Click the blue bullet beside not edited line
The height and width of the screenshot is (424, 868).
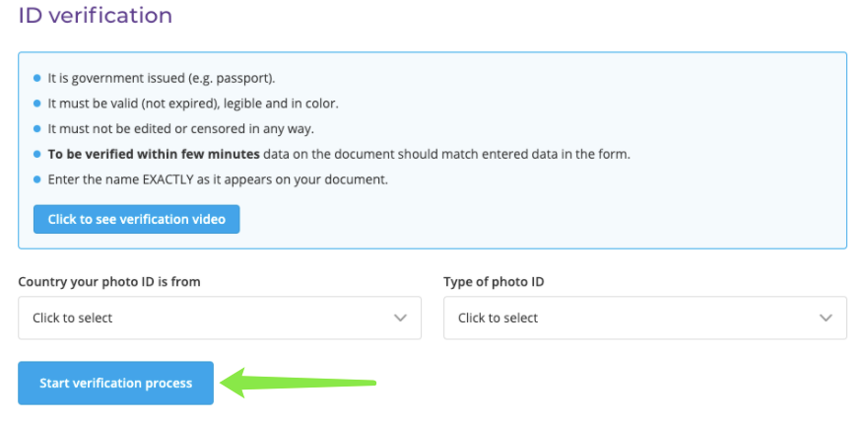(36, 128)
